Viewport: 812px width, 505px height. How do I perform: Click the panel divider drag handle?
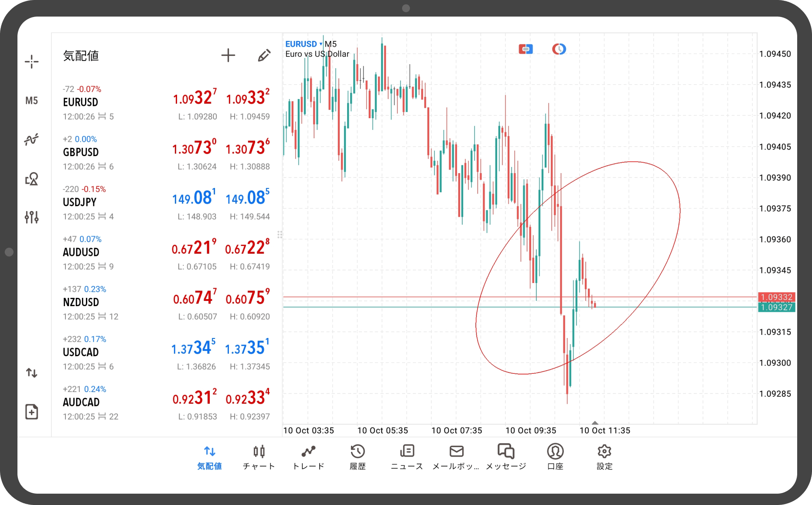[280, 235]
